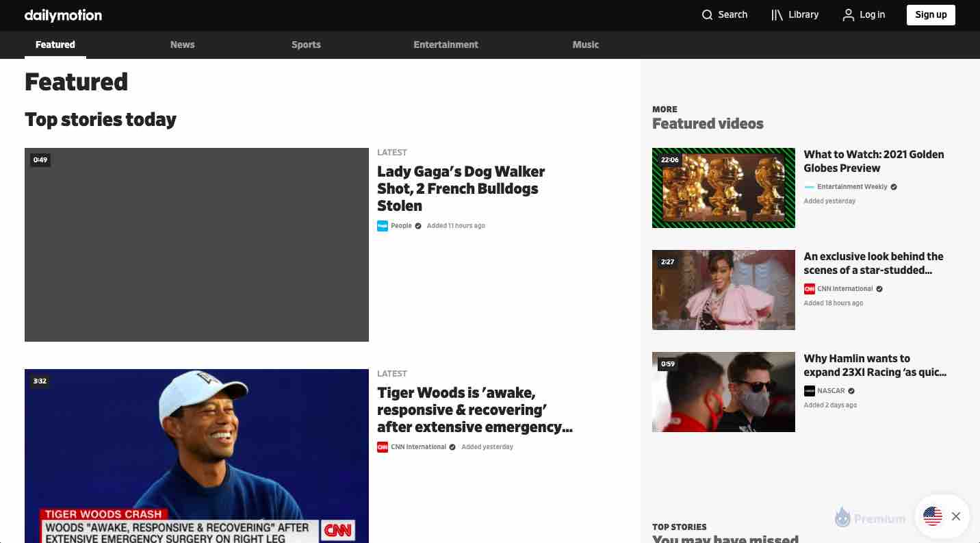Click CNN icon under Tiger Woods story
This screenshot has width=980, height=543.
pos(383,447)
